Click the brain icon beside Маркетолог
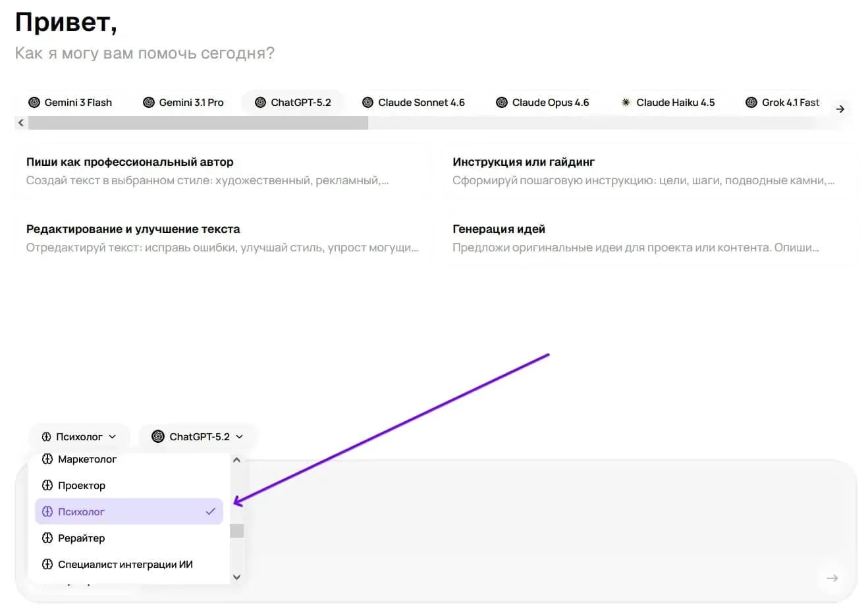 point(47,459)
